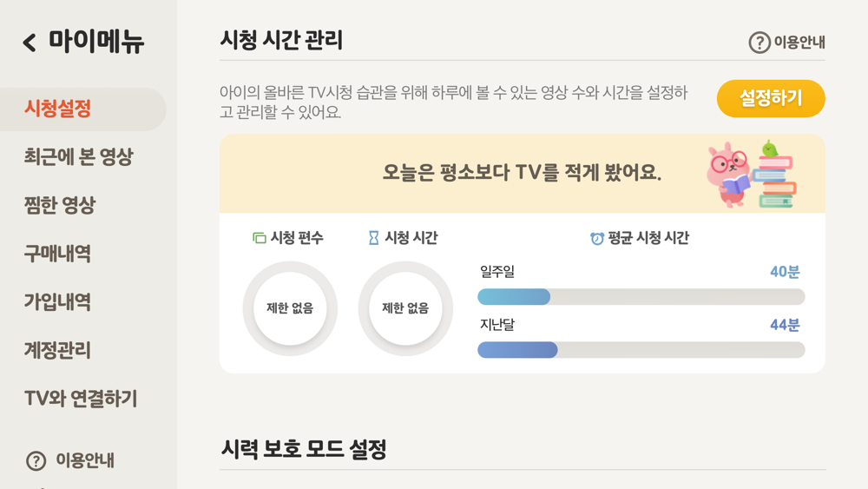The height and width of the screenshot is (489, 868).
Task: Go back using the 마이메뉴 arrow
Action: click(30, 42)
